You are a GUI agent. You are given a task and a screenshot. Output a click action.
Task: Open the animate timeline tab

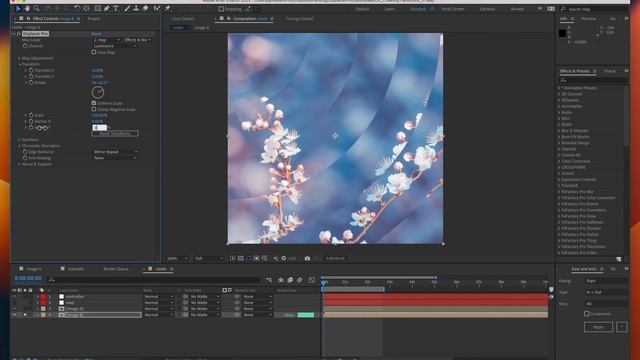pyautogui.click(x=75, y=269)
